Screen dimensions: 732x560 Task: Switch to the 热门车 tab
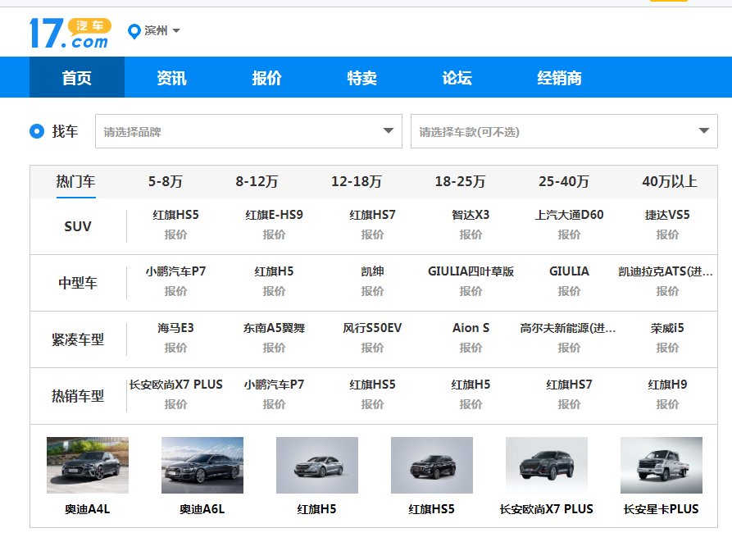pos(75,181)
